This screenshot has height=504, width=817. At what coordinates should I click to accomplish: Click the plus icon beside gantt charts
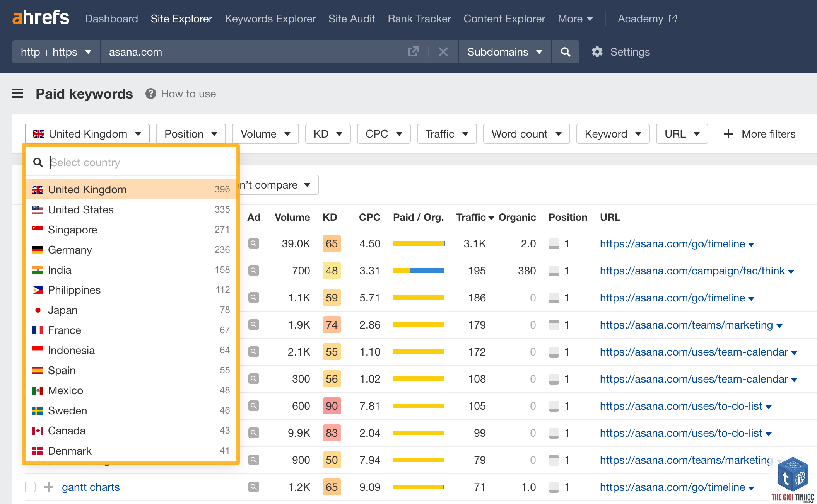(x=49, y=487)
